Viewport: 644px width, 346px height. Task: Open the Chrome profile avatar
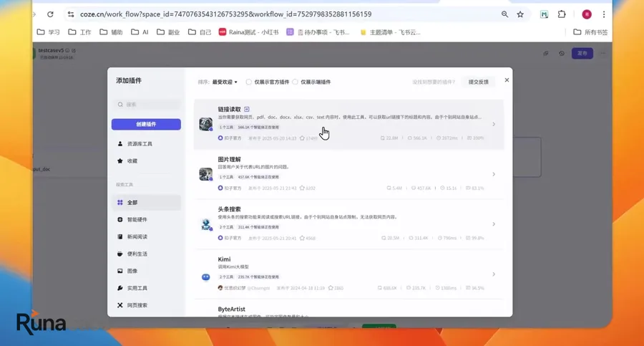[587, 14]
